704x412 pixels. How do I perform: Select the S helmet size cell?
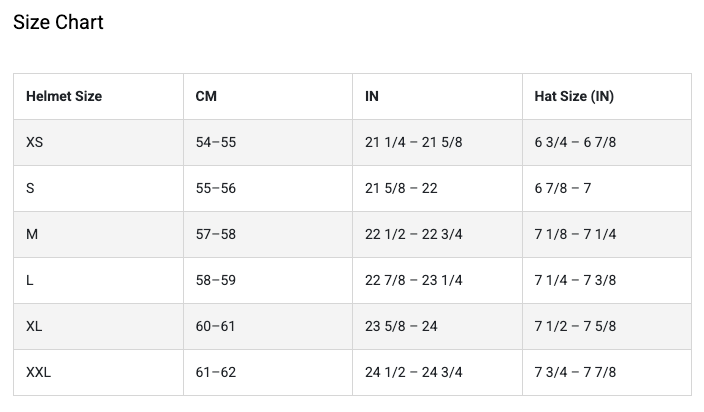(30, 188)
